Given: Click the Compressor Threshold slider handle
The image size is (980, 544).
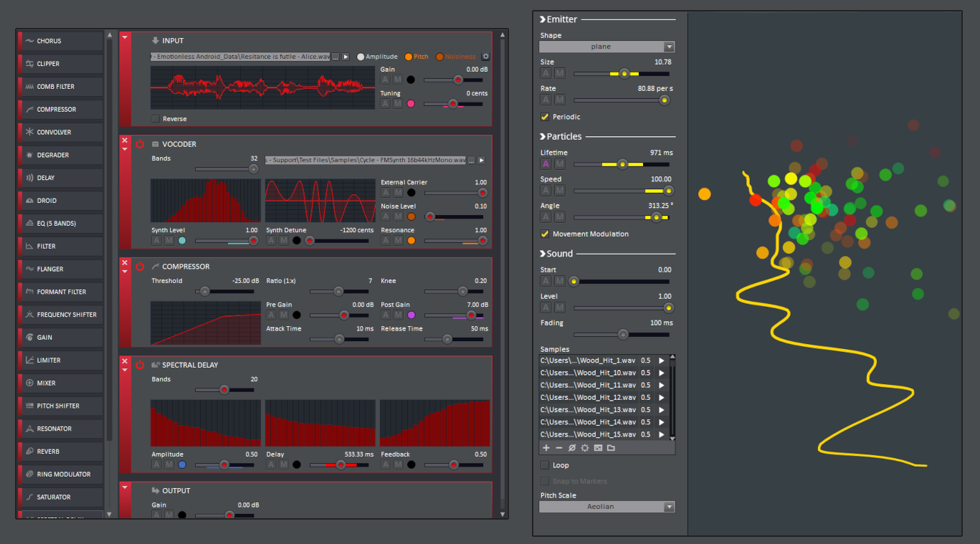Looking at the screenshot, I should click(204, 292).
